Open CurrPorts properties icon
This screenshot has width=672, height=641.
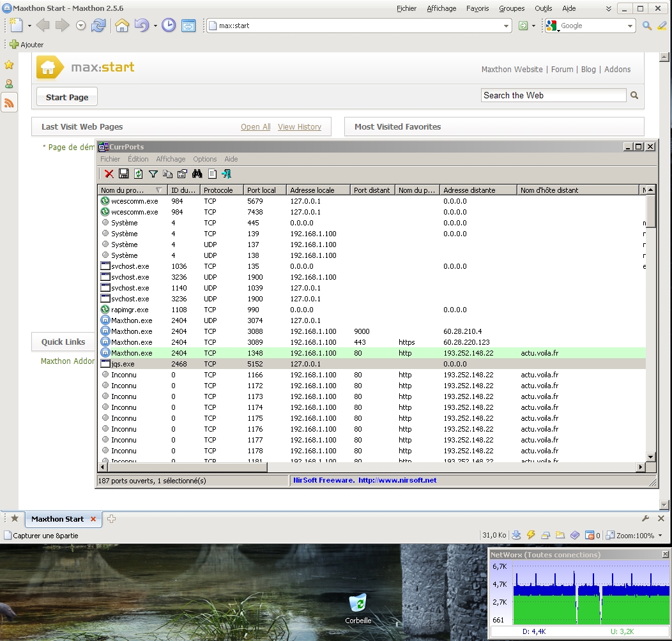coord(182,174)
